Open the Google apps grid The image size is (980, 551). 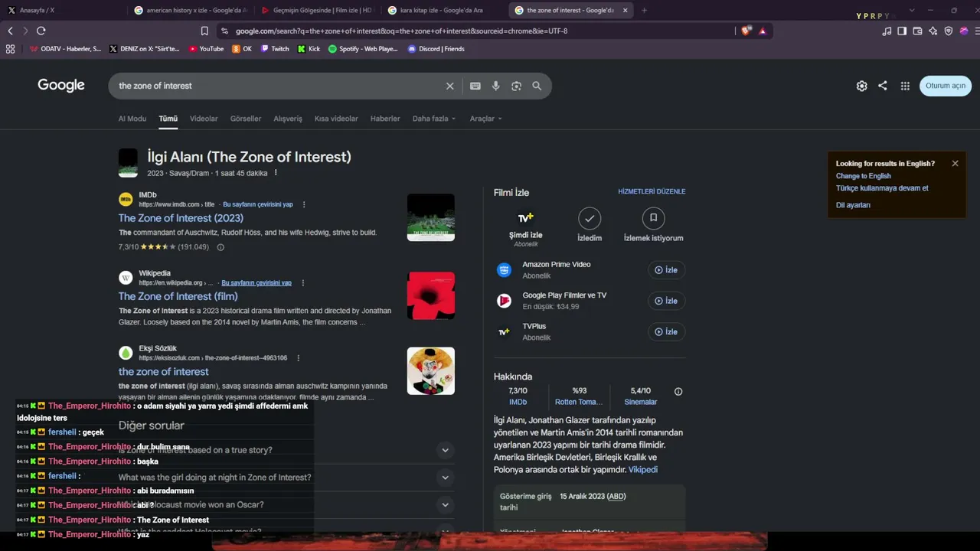point(905,86)
